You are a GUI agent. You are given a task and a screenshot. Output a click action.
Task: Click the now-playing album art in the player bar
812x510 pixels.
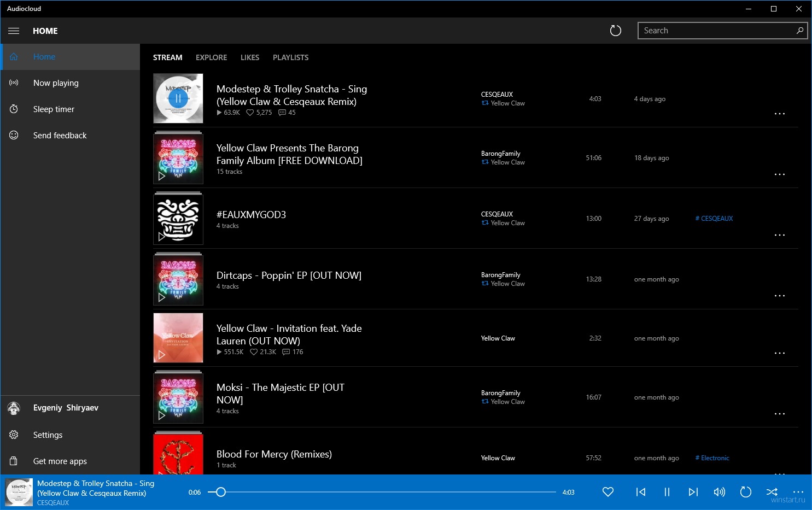[19, 492]
